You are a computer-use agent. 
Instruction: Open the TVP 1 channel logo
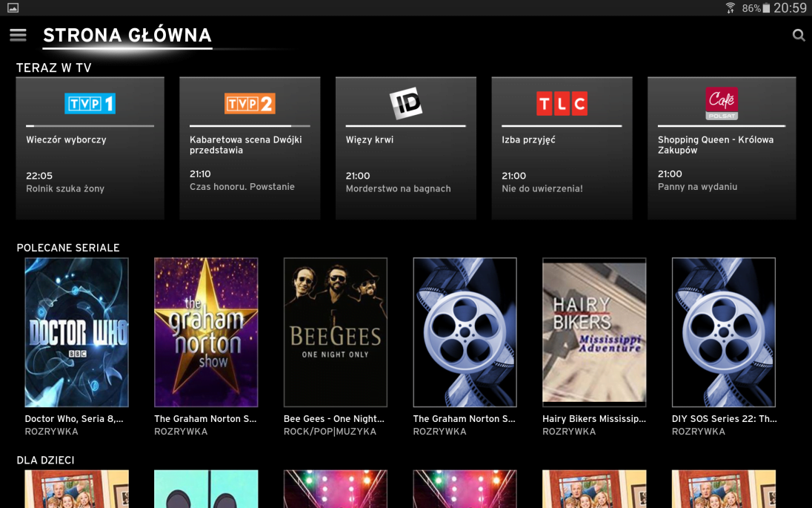[x=90, y=103]
